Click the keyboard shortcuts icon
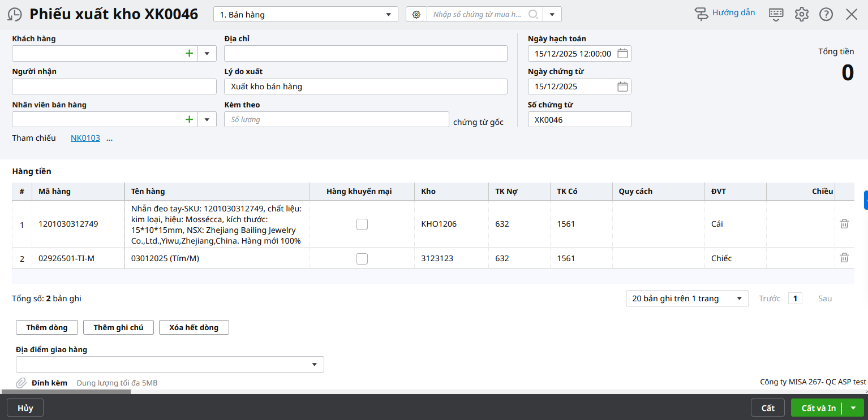 776,15
